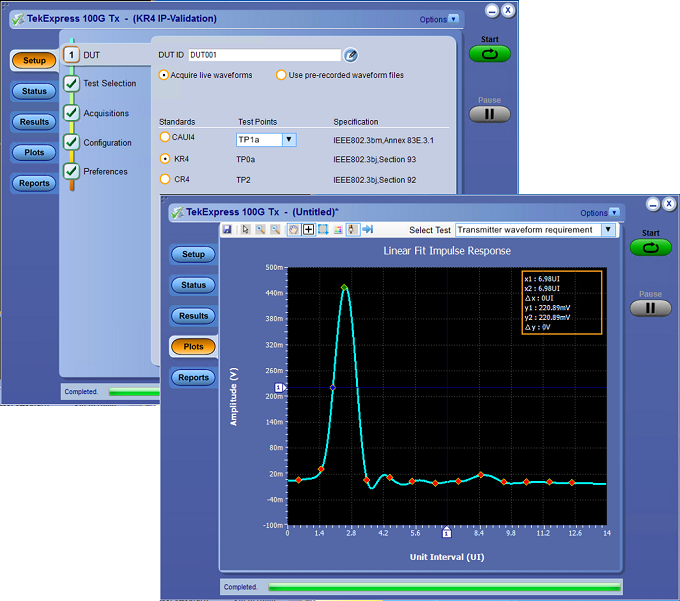680x601 pixels.
Task: Activate the pan hand tool
Action: [x=294, y=230]
